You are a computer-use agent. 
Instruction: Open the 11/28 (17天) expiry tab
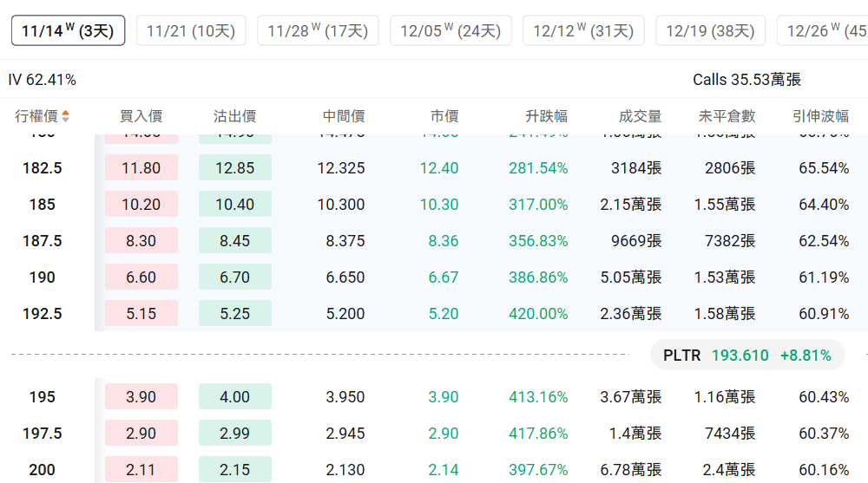(318, 31)
